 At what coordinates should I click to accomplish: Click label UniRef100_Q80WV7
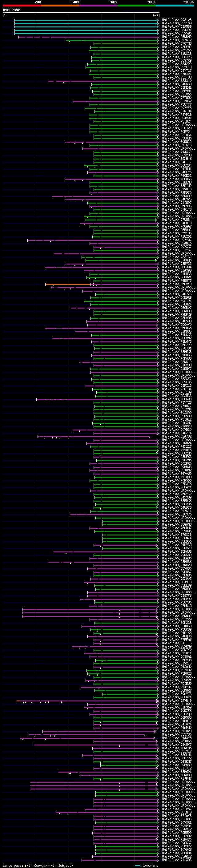pyautogui.click(x=177, y=745)
